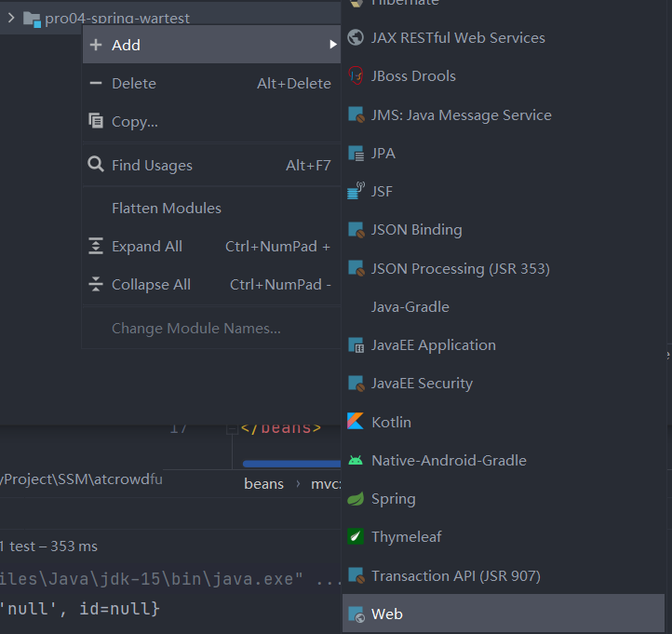This screenshot has width=672, height=634.
Task: Click the JSON Binding icon
Action: click(356, 230)
